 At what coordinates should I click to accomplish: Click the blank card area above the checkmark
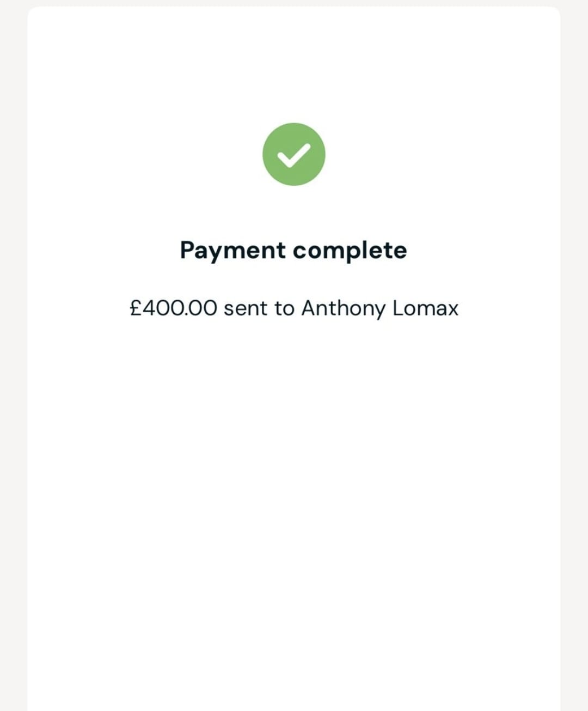[x=293, y=65]
